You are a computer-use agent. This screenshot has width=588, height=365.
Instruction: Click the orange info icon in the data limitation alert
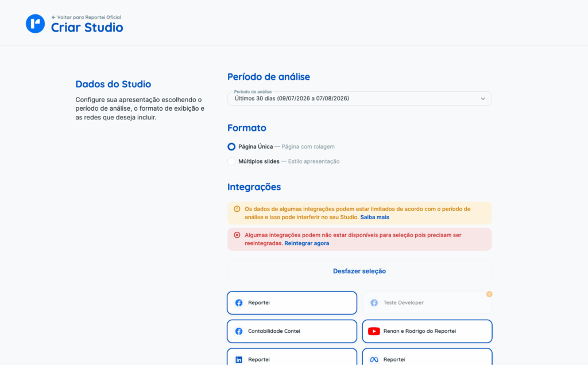coord(237,209)
